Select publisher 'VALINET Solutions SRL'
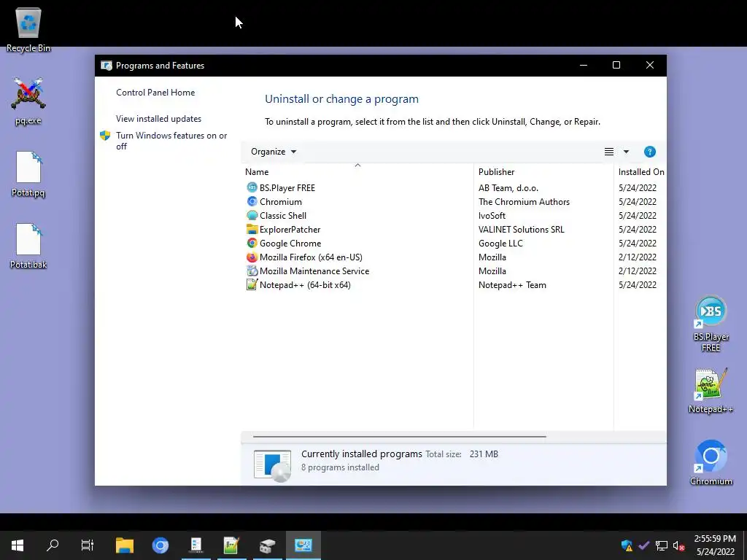Viewport: 747px width, 560px height. pos(521,229)
